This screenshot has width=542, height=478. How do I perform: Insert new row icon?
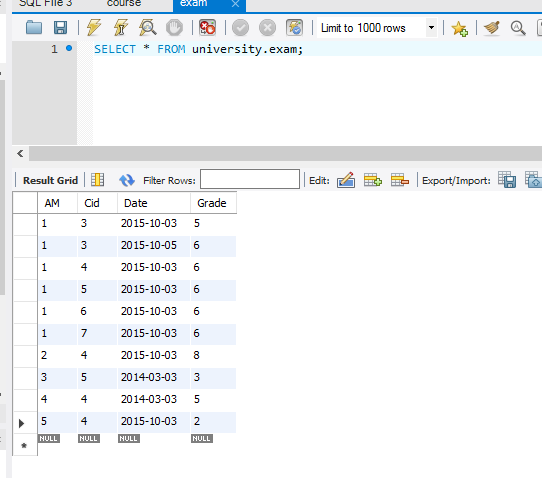373,180
